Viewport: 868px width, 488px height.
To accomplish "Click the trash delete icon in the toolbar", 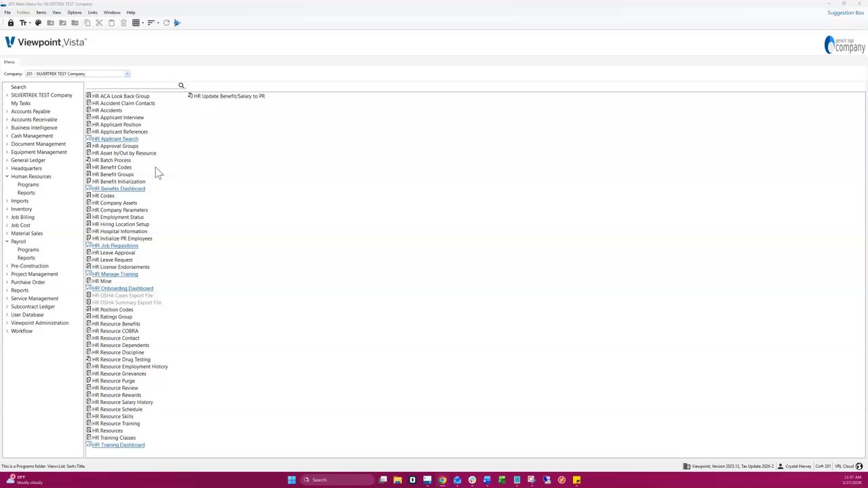I will coord(123,23).
